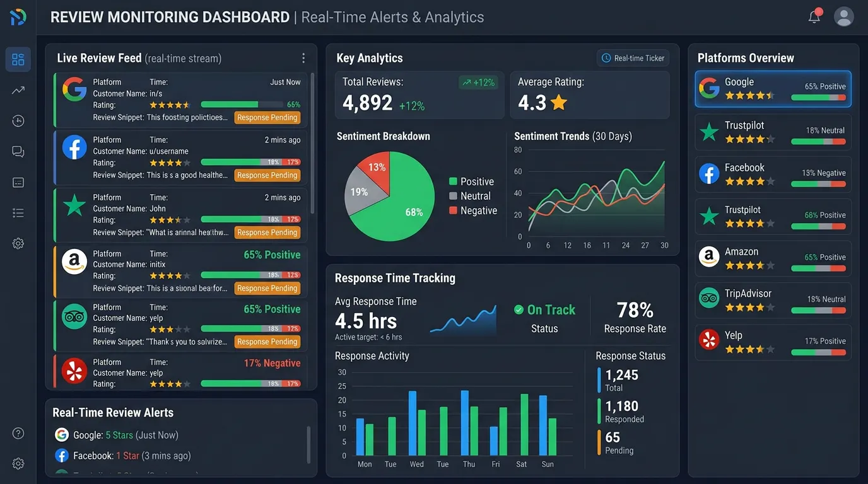Click the green check beside On Track
Image resolution: width=868 pixels, height=484 pixels.
pos(519,309)
